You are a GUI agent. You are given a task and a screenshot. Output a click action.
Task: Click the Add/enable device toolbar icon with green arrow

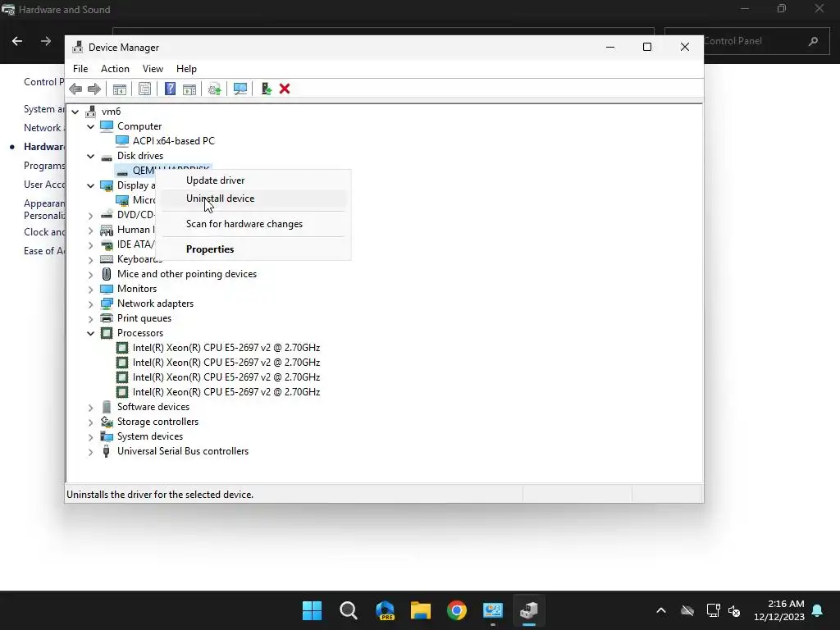coord(267,89)
